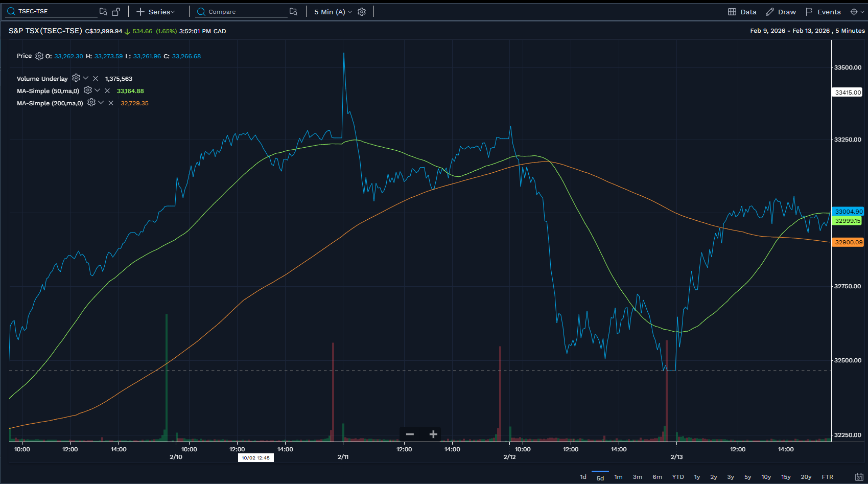The height and width of the screenshot is (484, 868).
Task: Switch to the 1d range tab
Action: (582, 476)
